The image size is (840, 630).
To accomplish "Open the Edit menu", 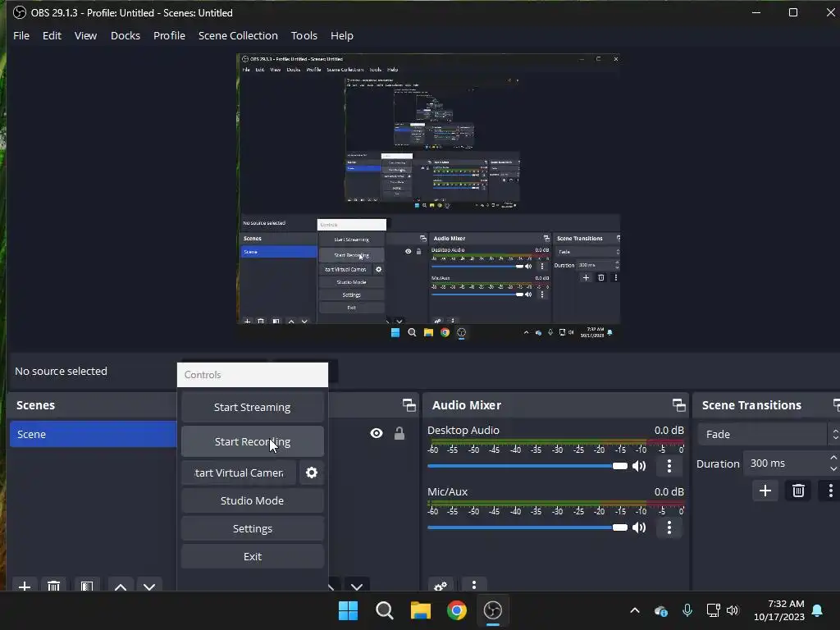I will click(x=52, y=35).
